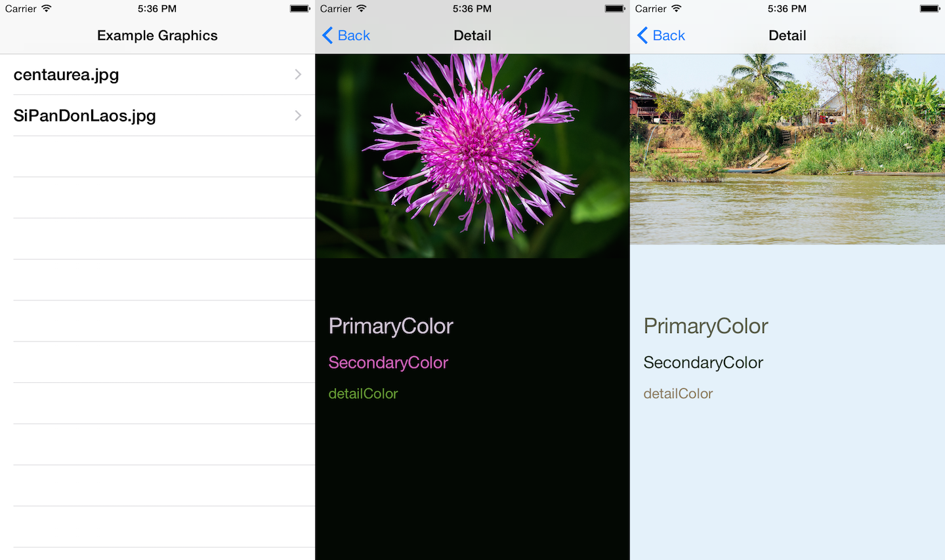The width and height of the screenshot is (945, 560).
Task: Tap Carrier text on the Example Graphics screen
Action: [21, 9]
